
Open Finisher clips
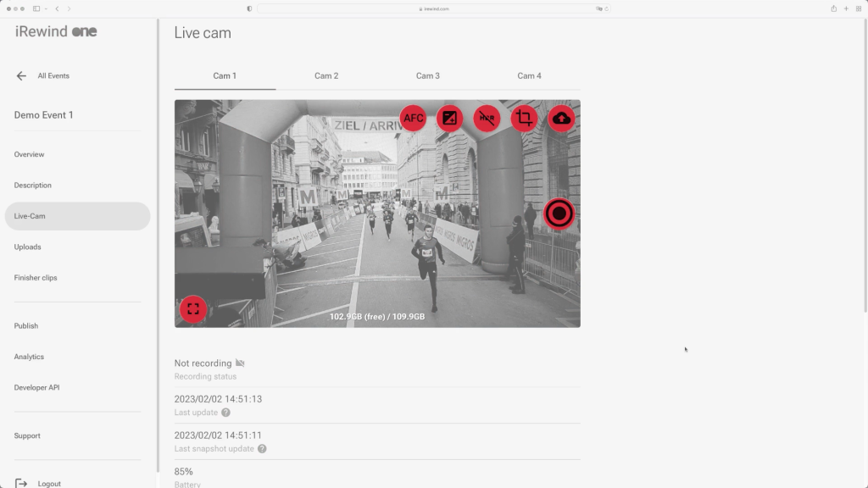point(36,278)
